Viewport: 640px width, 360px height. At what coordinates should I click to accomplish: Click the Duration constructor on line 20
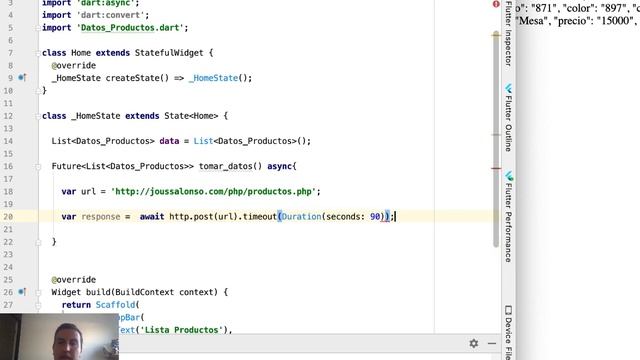(301, 217)
